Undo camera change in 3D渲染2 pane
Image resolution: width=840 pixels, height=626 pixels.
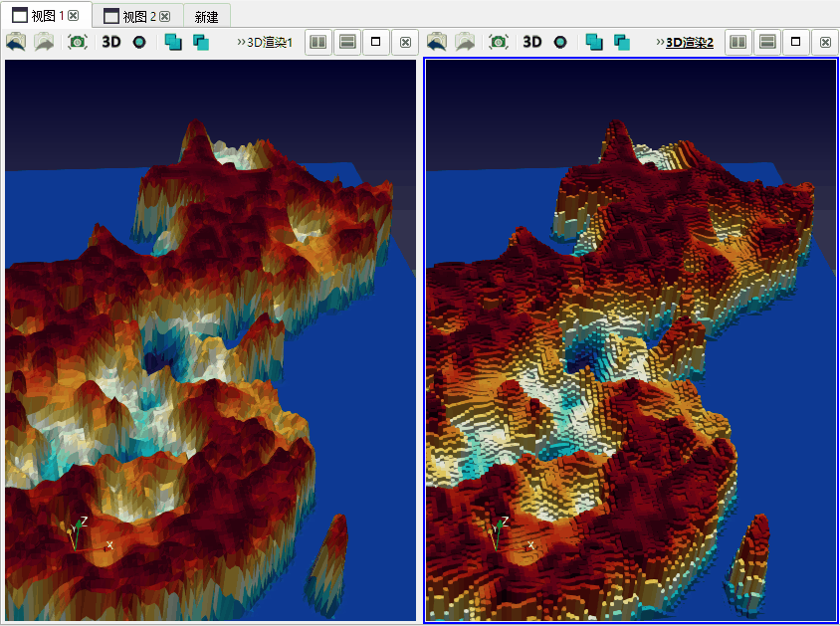437,42
